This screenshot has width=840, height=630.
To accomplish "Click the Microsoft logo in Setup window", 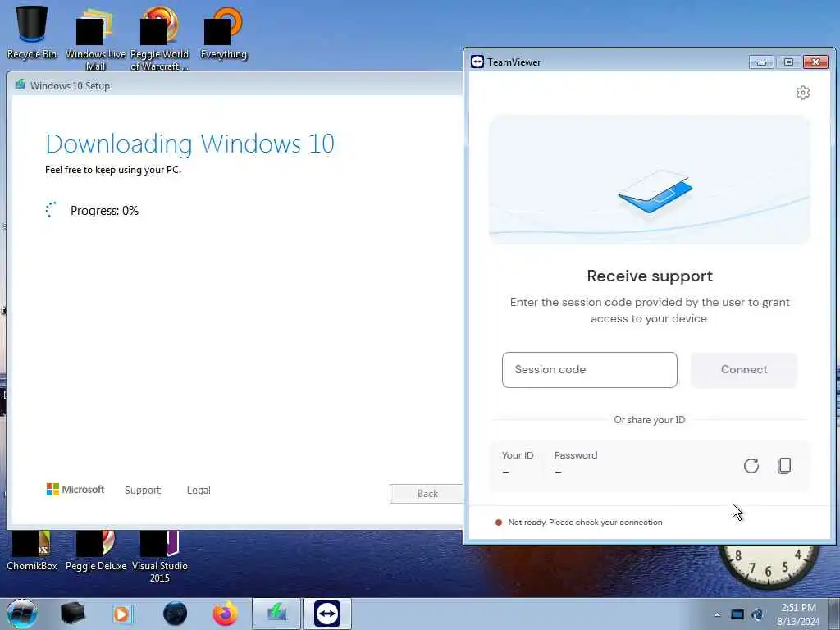I will click(75, 490).
